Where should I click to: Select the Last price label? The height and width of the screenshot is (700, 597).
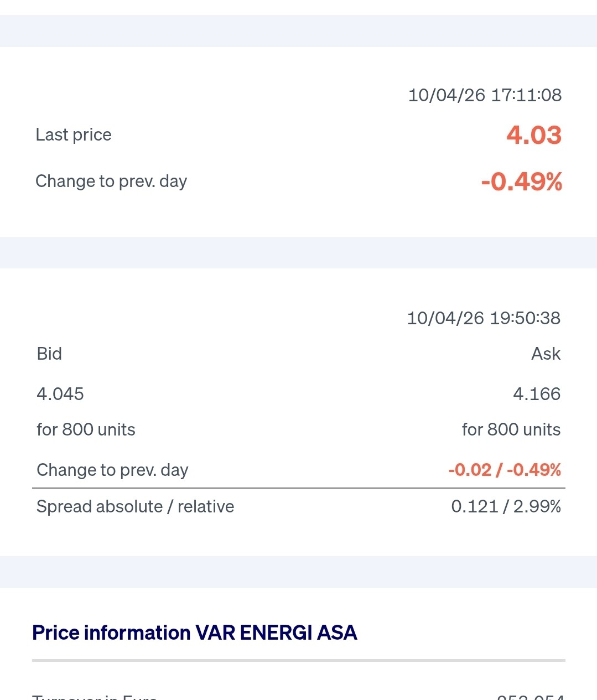click(x=74, y=135)
